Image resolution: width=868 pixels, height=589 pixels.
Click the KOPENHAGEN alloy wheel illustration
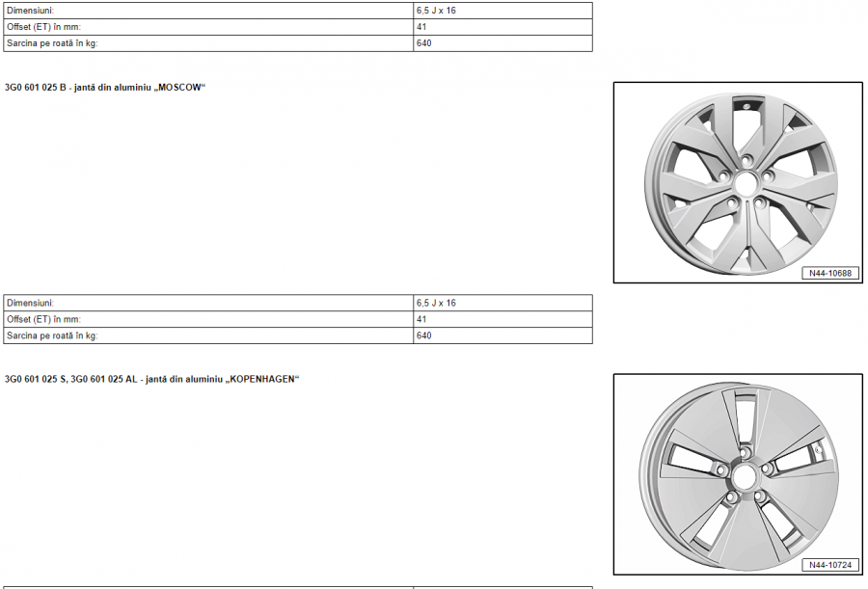coord(738,472)
